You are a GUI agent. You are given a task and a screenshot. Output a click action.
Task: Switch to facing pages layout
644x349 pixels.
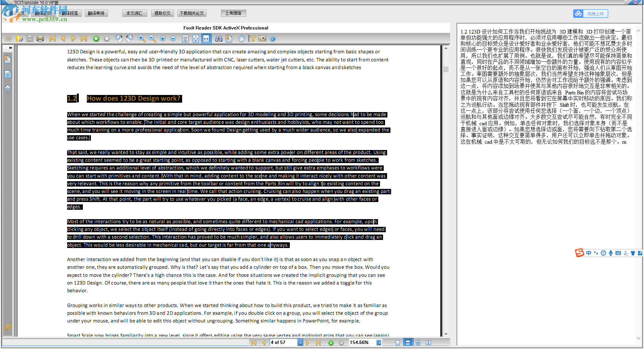[x=429, y=343]
